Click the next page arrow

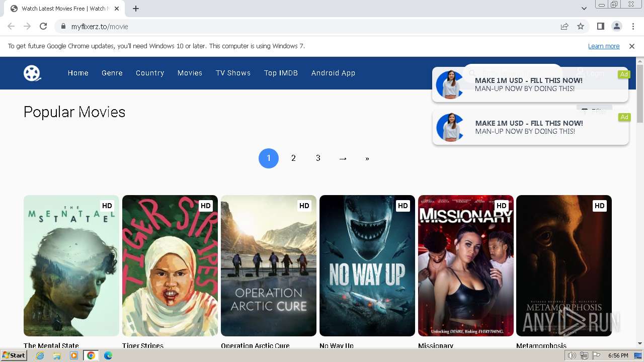point(343,158)
